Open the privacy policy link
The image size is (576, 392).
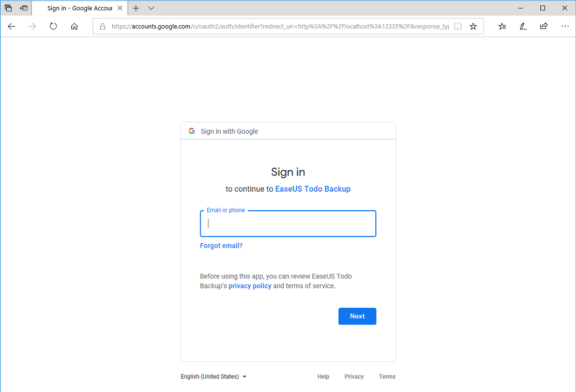pos(250,286)
